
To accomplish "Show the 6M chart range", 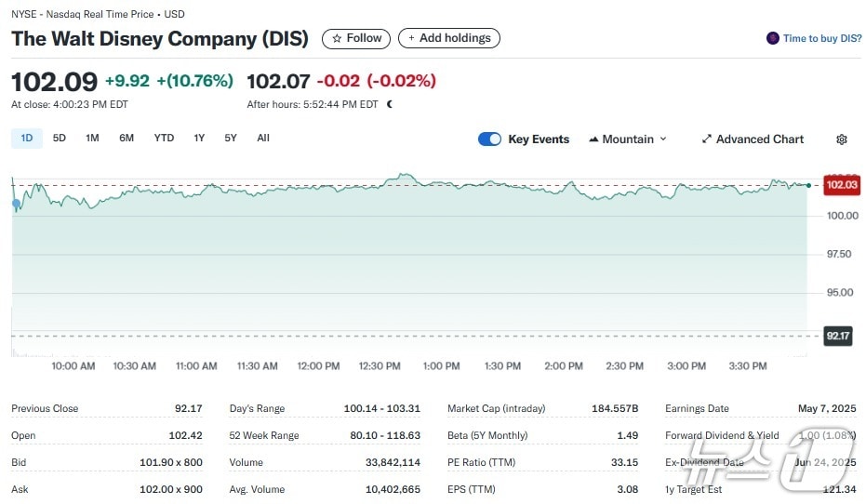I will pyautogui.click(x=127, y=138).
